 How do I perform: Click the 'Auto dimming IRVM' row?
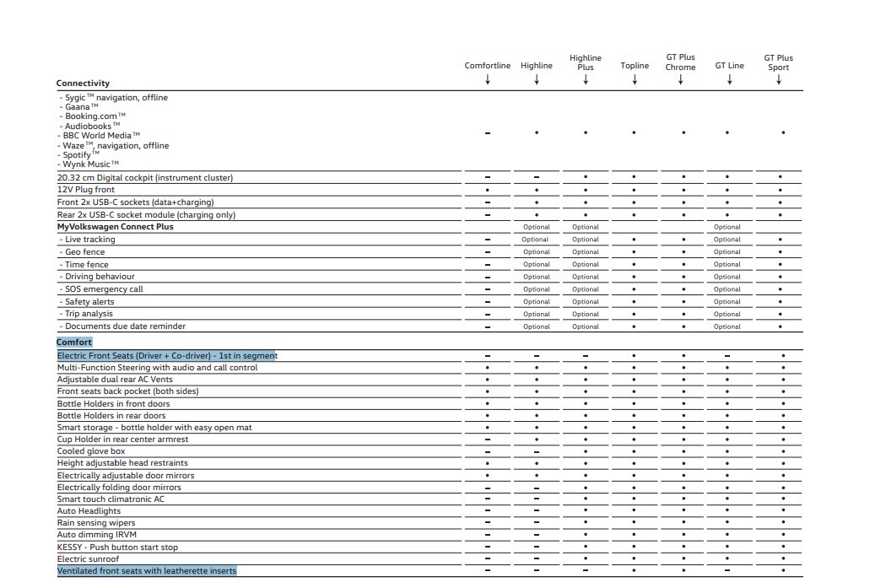coord(96,535)
